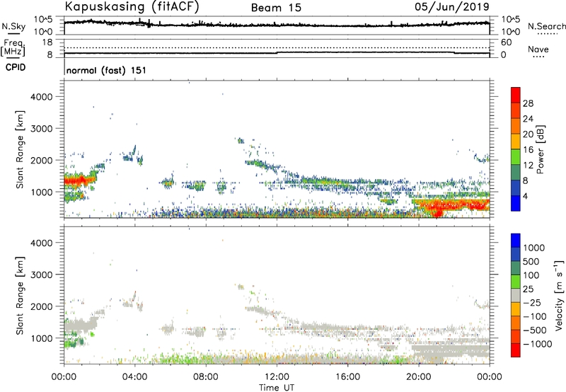Click the '18' frequency axis tick
The image size is (566, 392).
pos(47,42)
